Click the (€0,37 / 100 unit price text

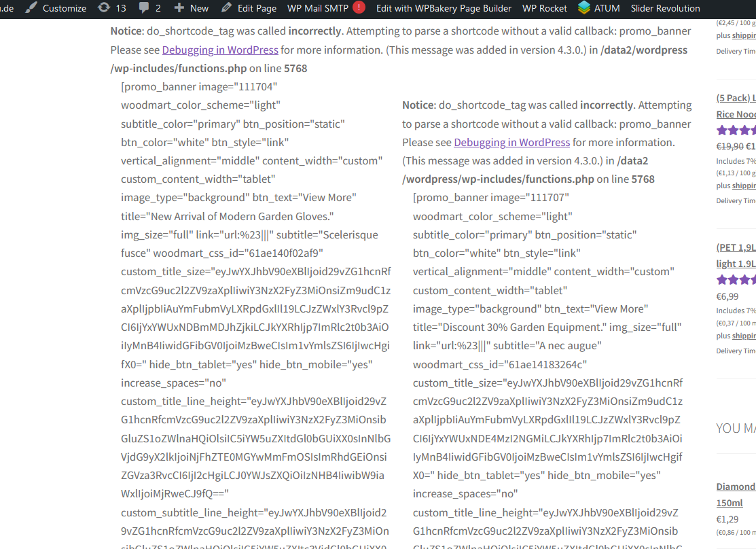736,323
